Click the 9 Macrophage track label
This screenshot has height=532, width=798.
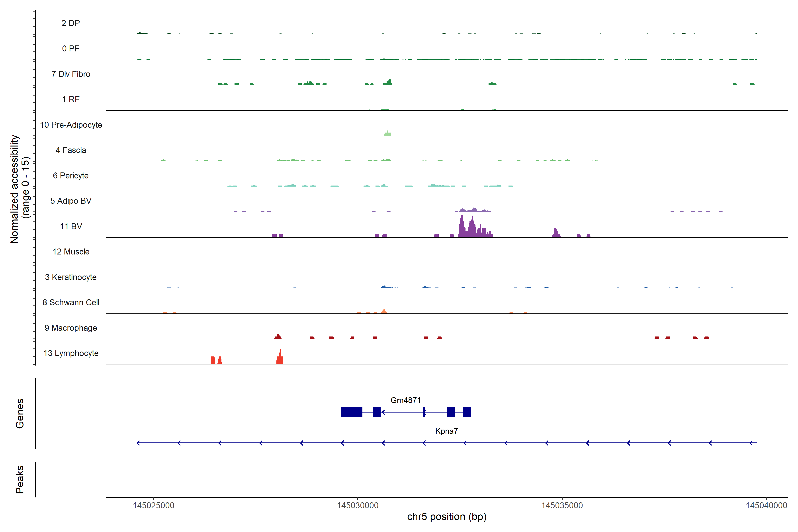pyautogui.click(x=70, y=328)
